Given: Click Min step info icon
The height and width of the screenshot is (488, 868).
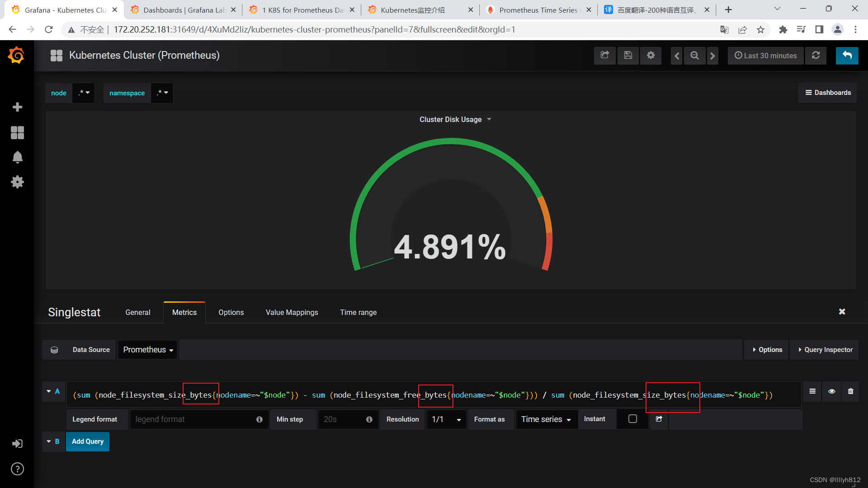Looking at the screenshot, I should point(369,420).
